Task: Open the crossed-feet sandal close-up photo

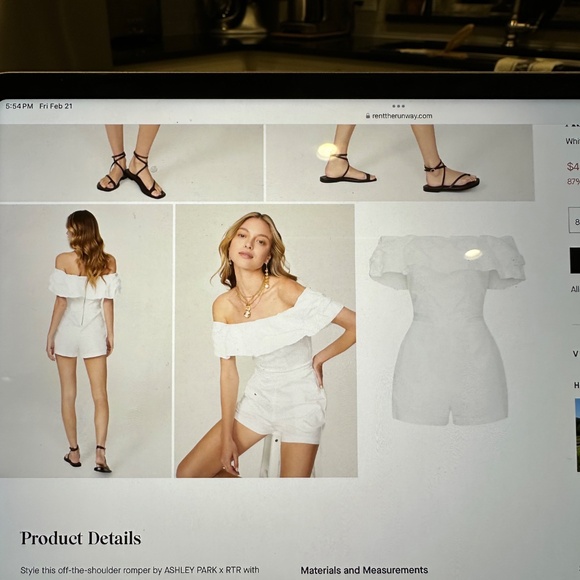Action: click(131, 163)
